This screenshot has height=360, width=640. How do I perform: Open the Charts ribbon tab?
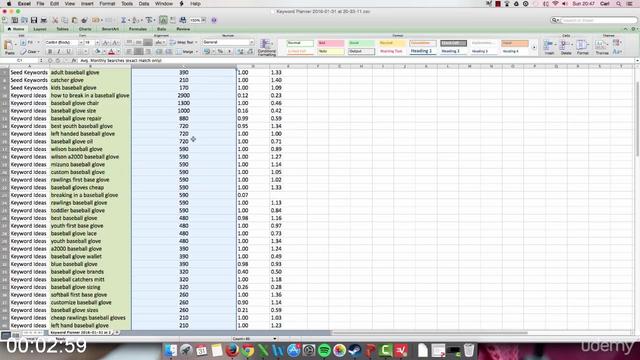point(85,29)
